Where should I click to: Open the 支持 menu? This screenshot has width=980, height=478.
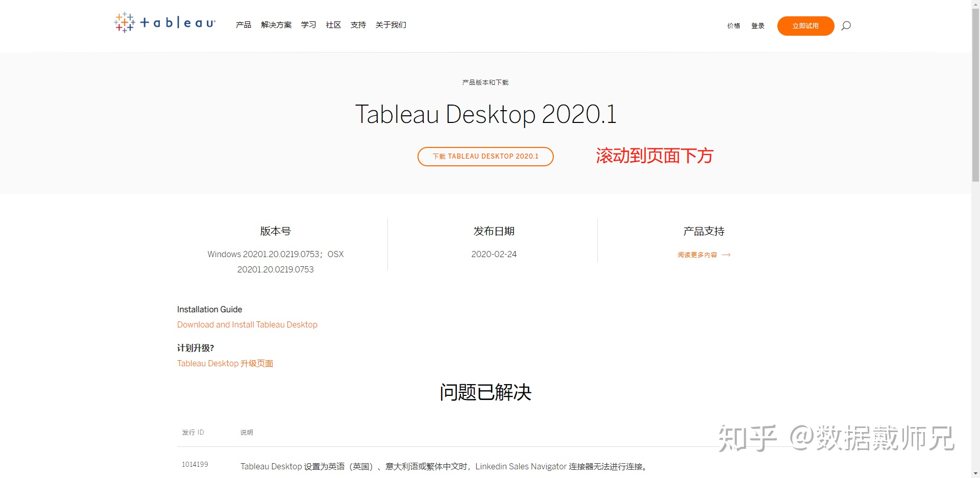pos(358,24)
